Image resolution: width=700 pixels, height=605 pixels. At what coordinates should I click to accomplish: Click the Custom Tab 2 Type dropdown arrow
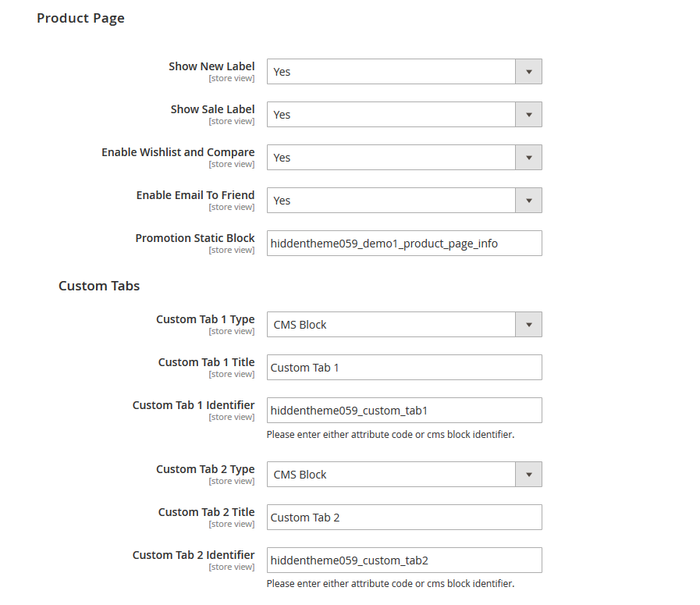click(529, 474)
